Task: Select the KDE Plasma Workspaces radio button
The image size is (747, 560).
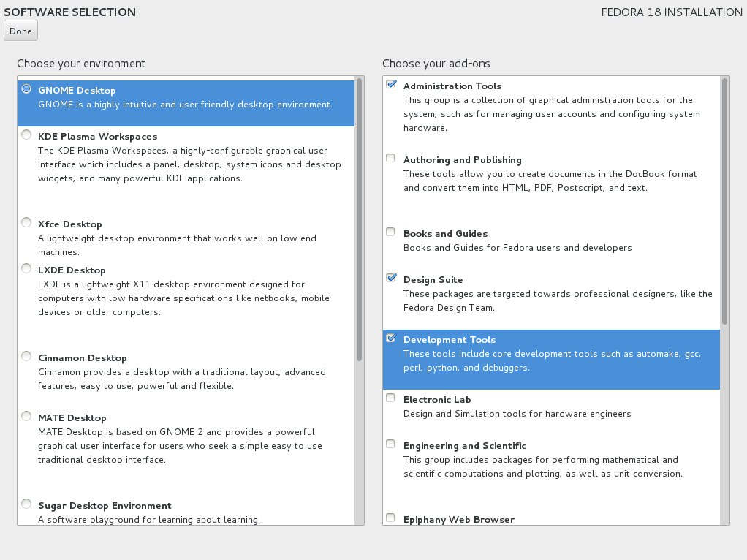Action: pos(26,135)
